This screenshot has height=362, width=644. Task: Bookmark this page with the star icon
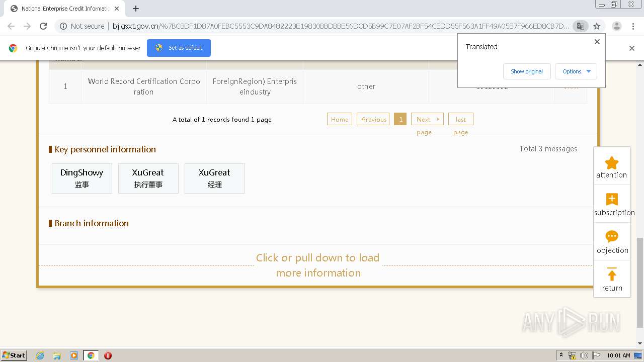(597, 26)
